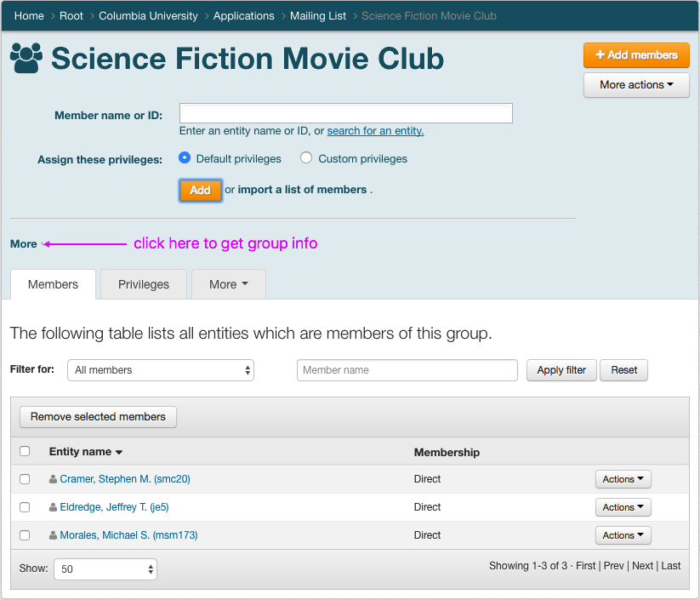Click Direct membership in Morales's row
This screenshot has width=700, height=600.
[427, 535]
